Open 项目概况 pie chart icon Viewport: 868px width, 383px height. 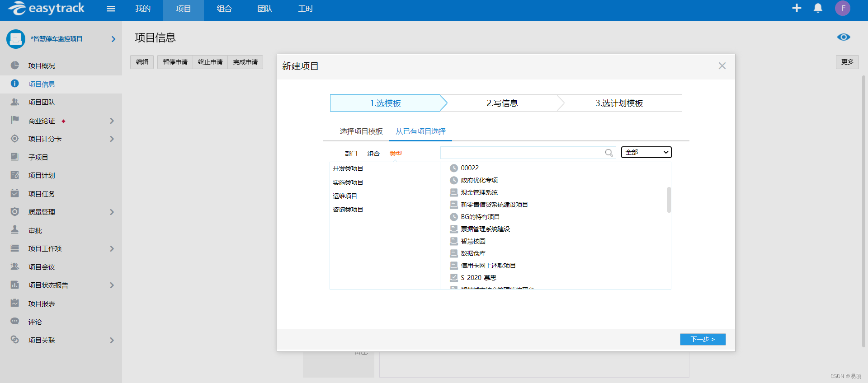[x=15, y=65]
